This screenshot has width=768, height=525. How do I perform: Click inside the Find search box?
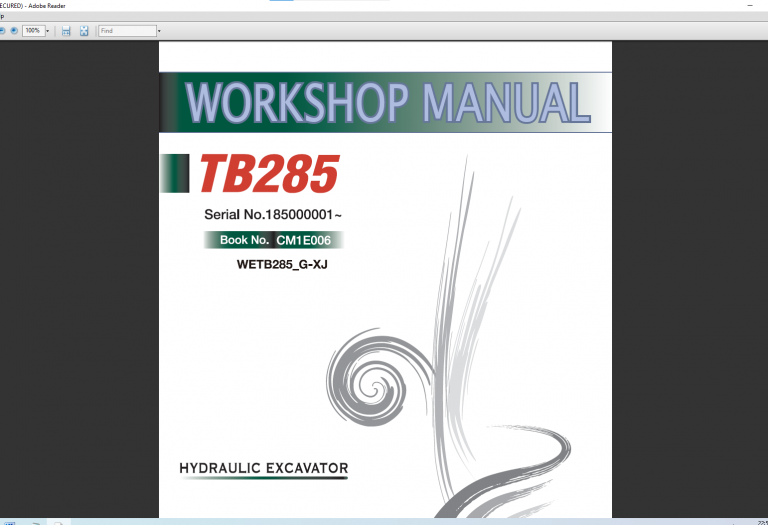click(127, 31)
